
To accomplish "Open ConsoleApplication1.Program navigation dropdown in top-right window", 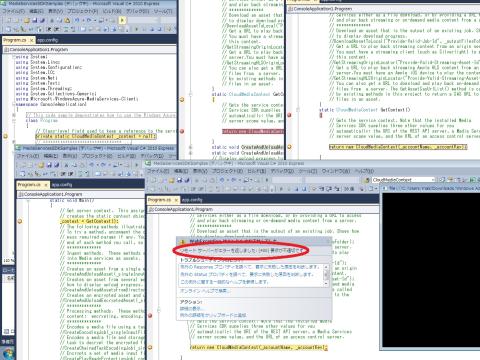I will click(384, 9).
